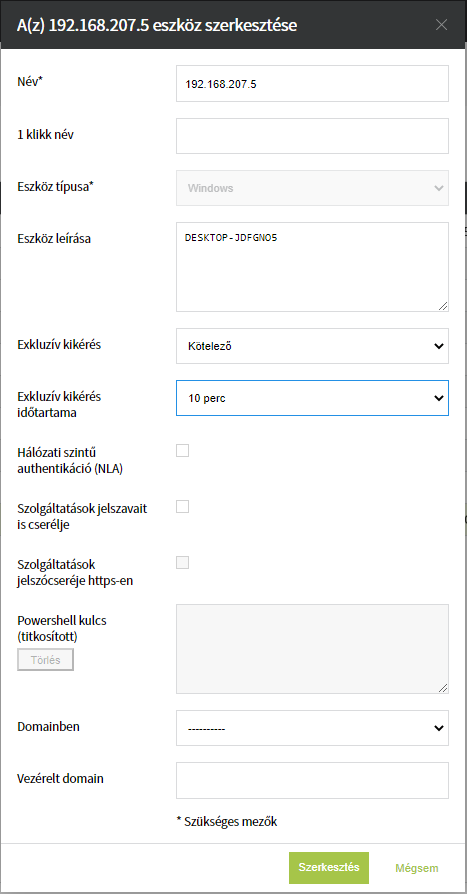The width and height of the screenshot is (467, 894).
Task: Click the Név input field
Action: 312,83
